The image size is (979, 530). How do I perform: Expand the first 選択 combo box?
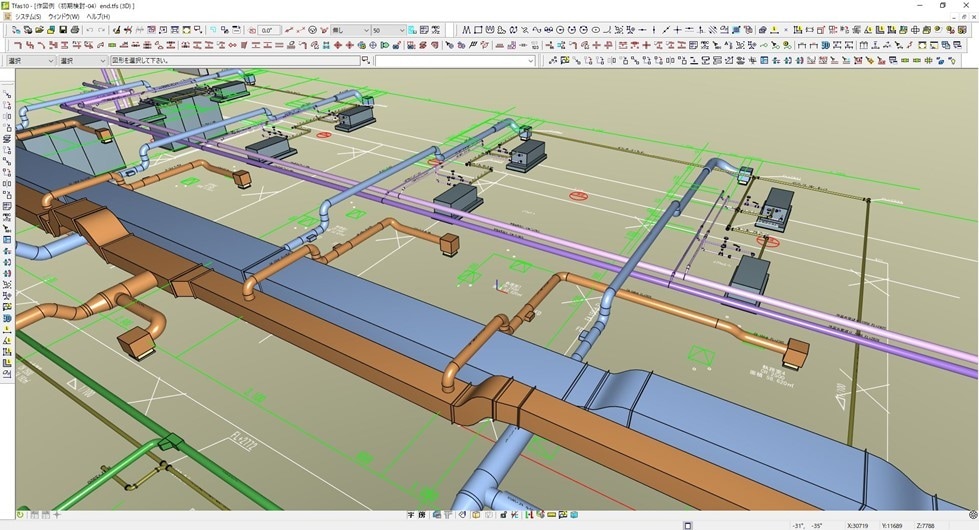coord(31,61)
